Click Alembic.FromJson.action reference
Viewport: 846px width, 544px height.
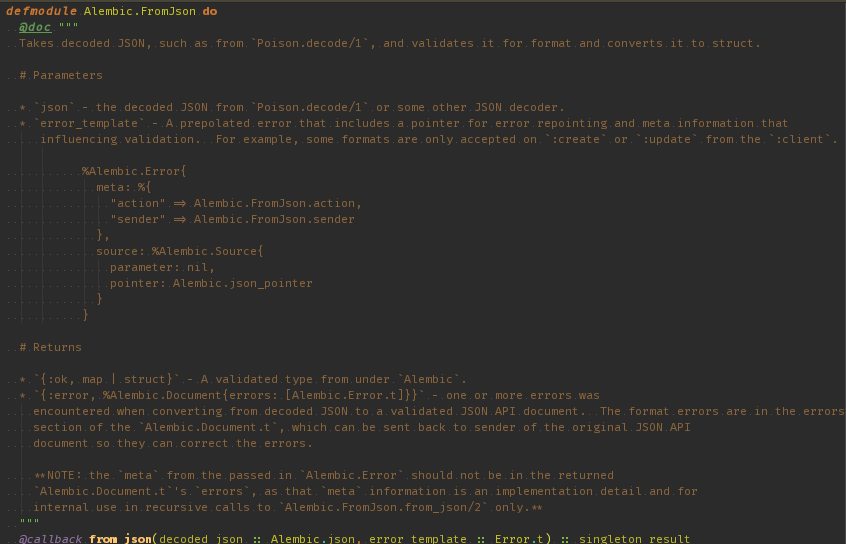point(274,203)
